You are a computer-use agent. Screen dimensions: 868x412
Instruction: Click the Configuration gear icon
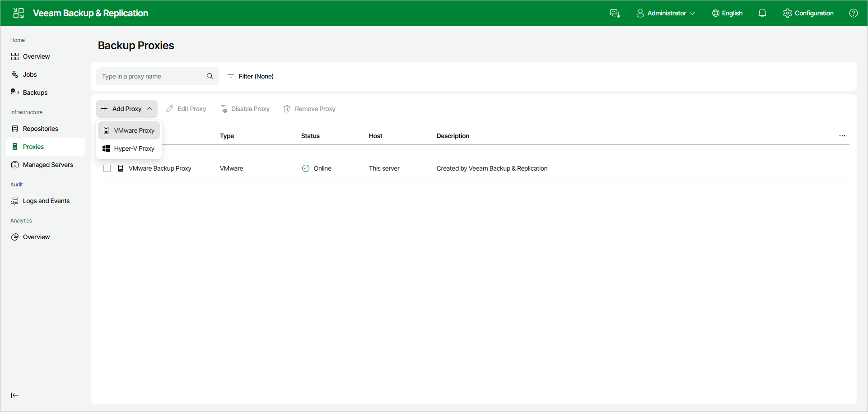click(x=788, y=13)
